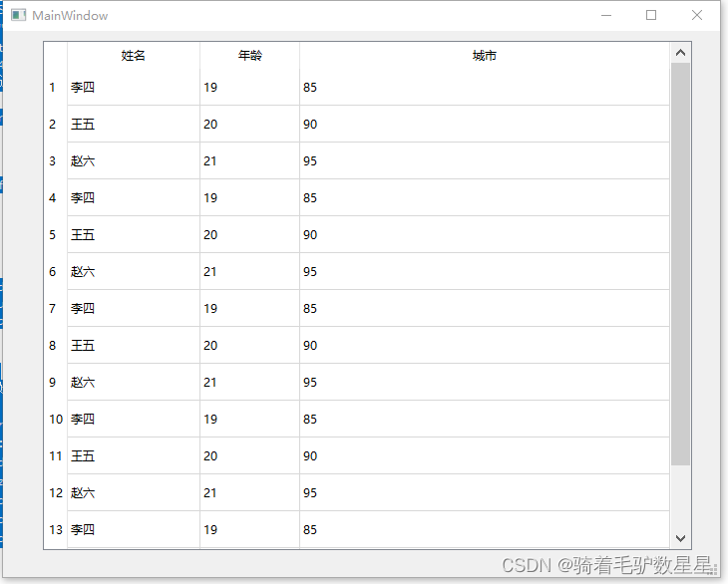The image size is (728, 584).
Task: Select row header 11
Action: [x=56, y=456]
